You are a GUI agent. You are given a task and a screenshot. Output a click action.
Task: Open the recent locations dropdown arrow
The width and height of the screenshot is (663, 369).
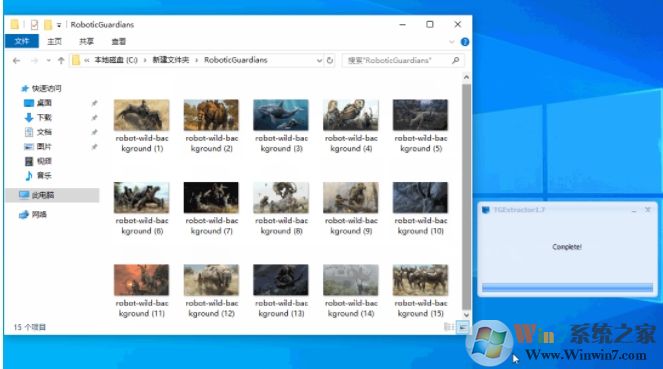48,60
